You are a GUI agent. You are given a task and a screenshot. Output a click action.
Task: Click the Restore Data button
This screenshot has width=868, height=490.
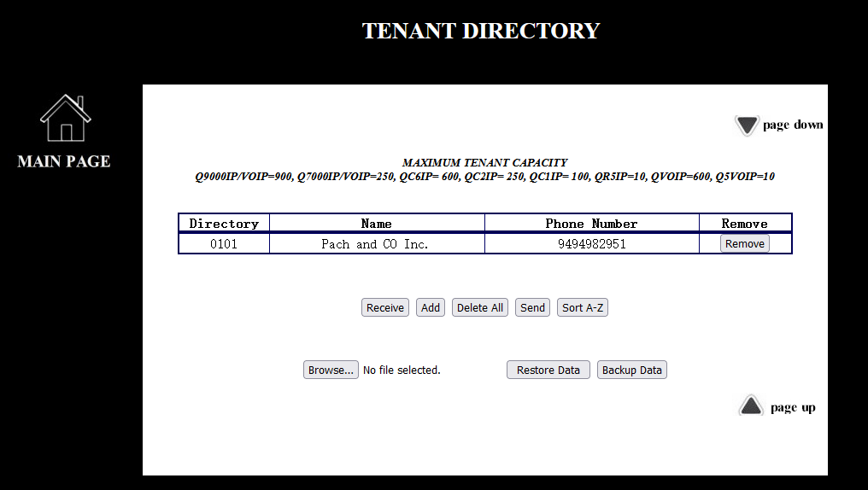pos(548,370)
